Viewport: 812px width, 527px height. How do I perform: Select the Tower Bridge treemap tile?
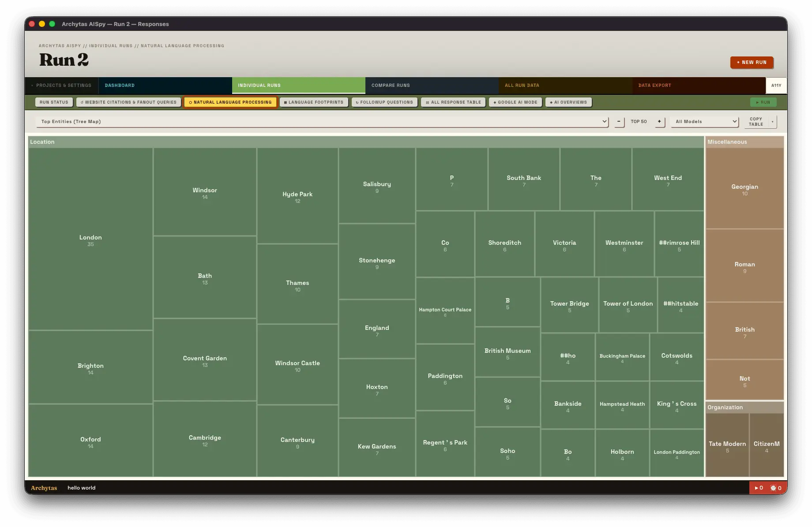pyautogui.click(x=569, y=305)
